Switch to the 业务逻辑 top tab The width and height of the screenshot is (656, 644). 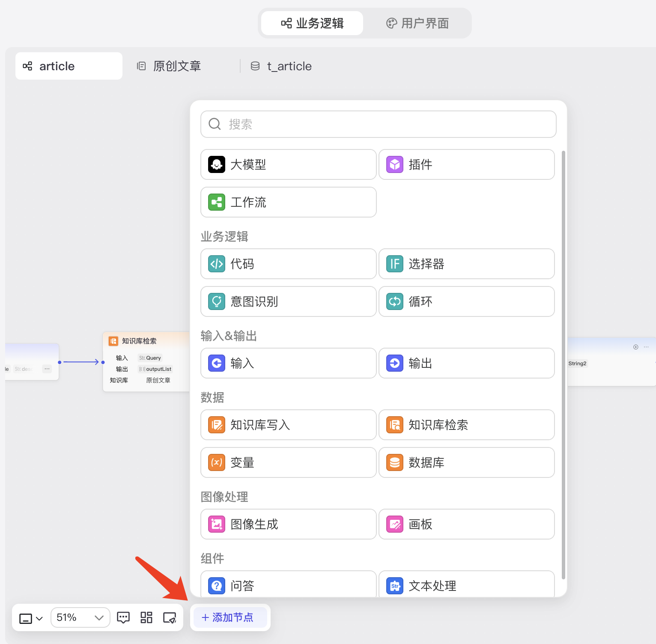(312, 23)
